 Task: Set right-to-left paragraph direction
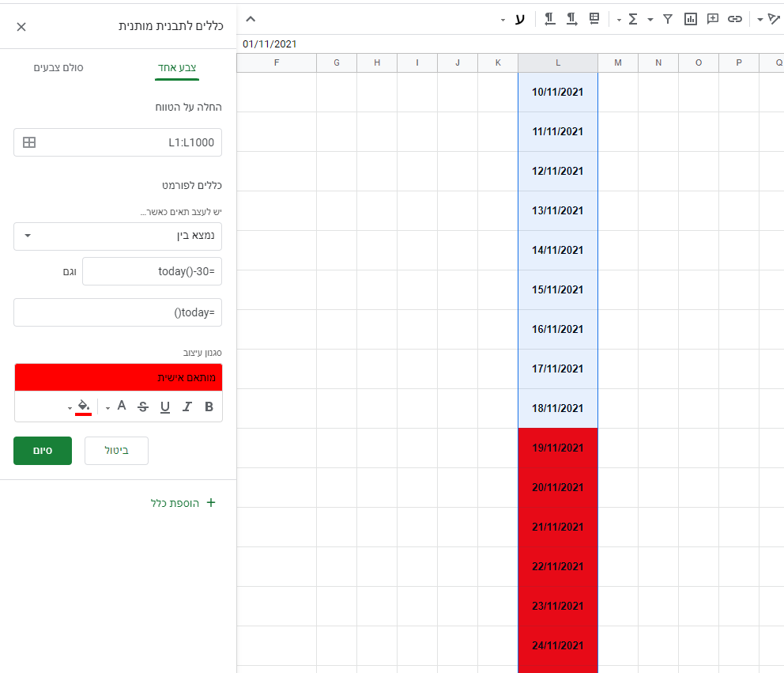tap(549, 19)
